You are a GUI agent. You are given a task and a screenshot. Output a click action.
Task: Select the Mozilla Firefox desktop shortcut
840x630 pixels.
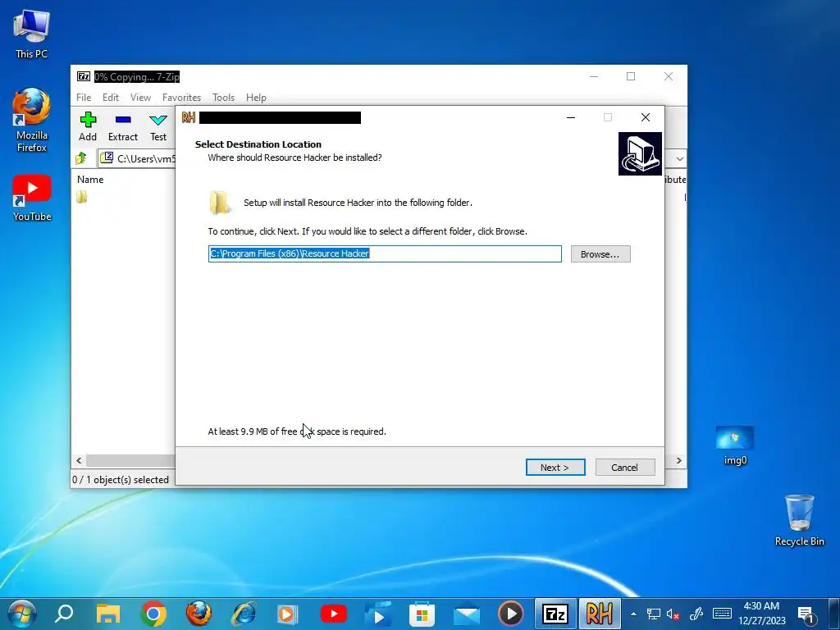coord(32,121)
